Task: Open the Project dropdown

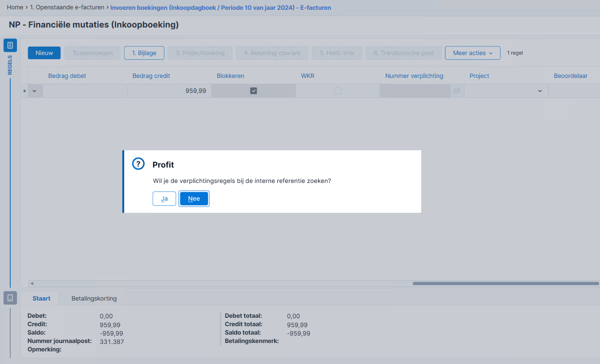Action: coord(506,91)
